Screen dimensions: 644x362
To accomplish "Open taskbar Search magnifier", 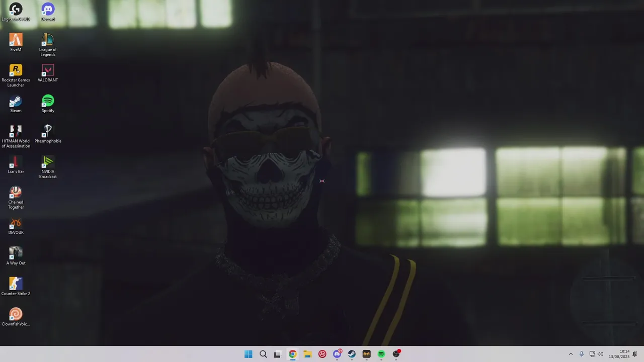I will [x=263, y=354].
